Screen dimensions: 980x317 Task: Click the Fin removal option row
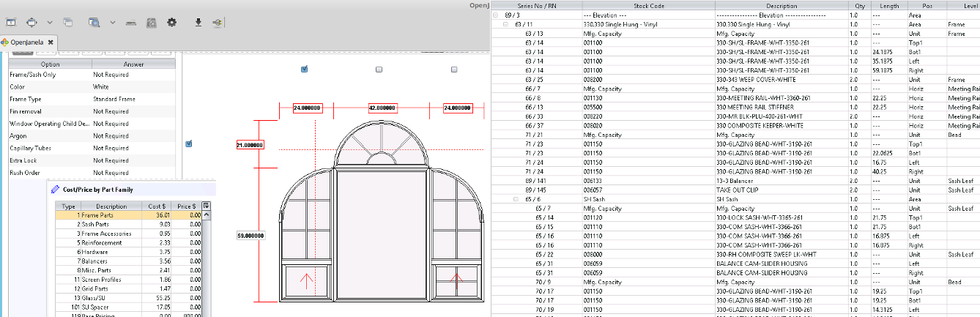coord(92,111)
